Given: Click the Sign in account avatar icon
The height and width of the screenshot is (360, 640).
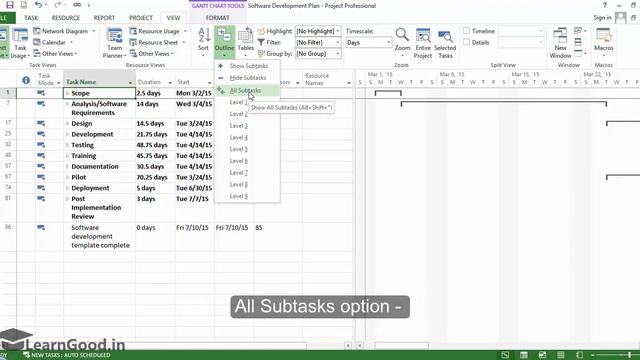Looking at the screenshot, I should click(621, 18).
